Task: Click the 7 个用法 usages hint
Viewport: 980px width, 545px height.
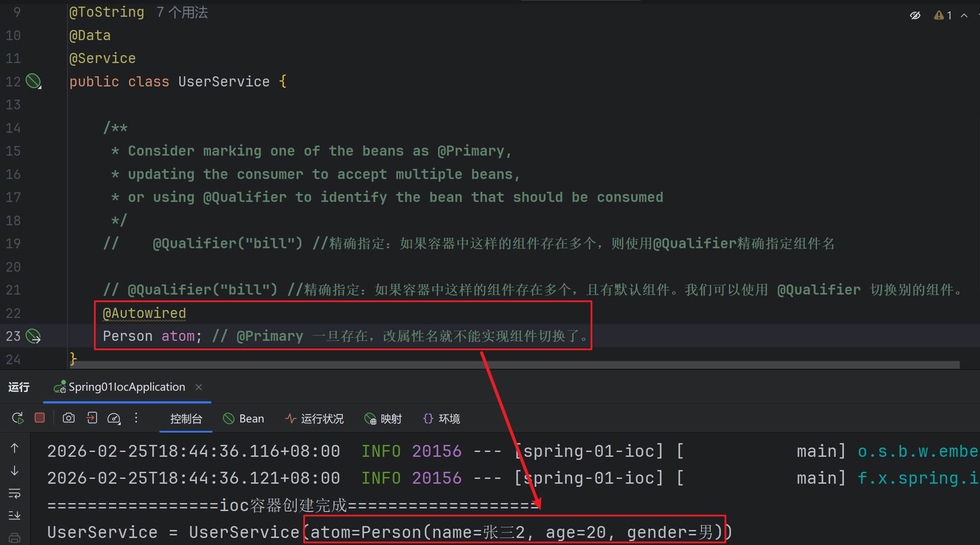Action: coord(182,12)
